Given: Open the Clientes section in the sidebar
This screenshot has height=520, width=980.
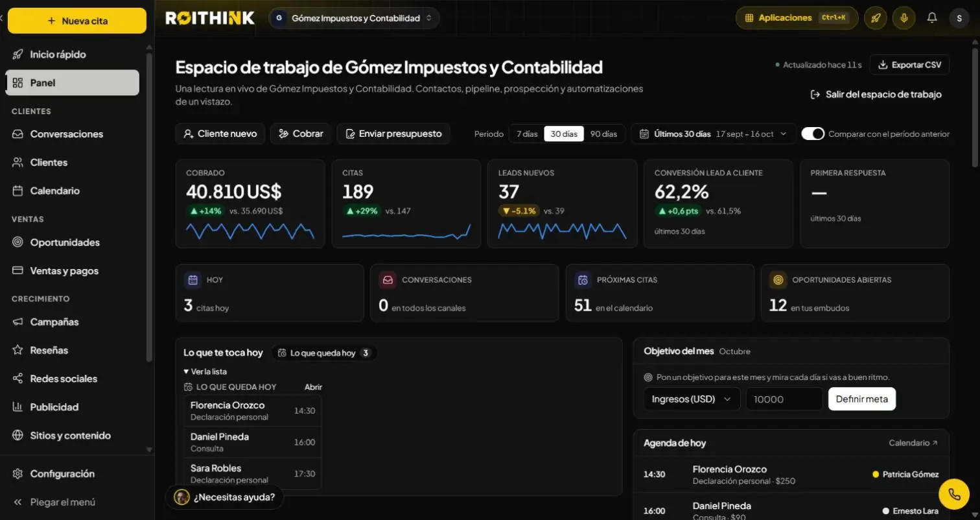Looking at the screenshot, I should [x=73, y=163].
